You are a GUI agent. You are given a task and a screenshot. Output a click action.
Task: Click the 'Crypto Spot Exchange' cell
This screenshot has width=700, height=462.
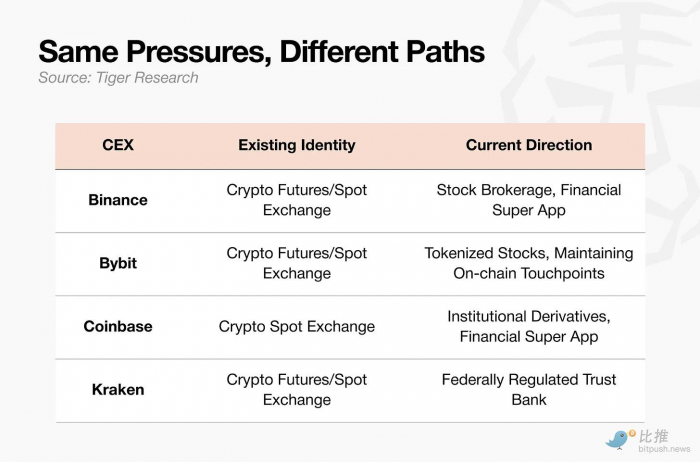pos(297,326)
